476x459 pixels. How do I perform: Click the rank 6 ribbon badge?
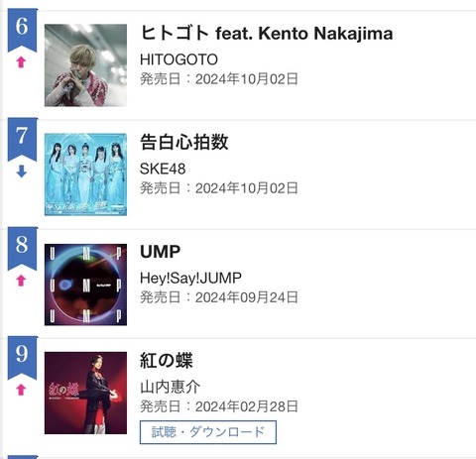pyautogui.click(x=23, y=30)
